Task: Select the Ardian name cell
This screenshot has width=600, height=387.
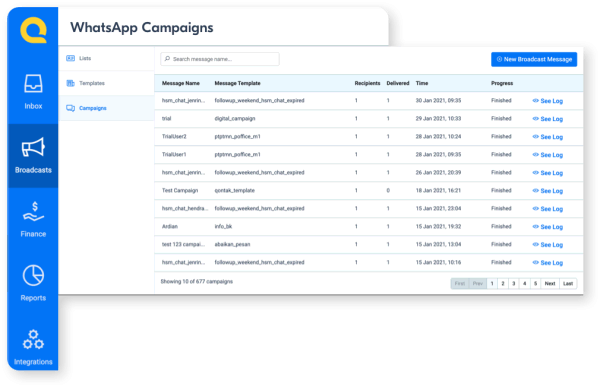Action: (170, 226)
